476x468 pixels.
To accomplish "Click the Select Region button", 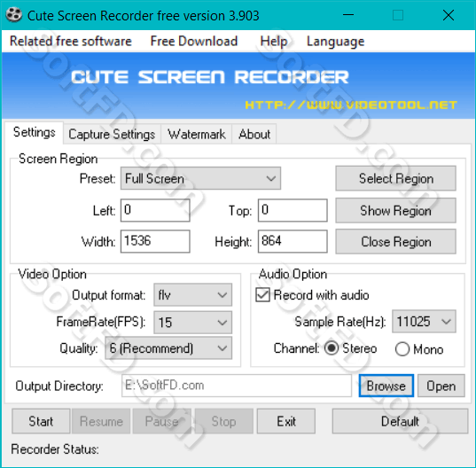I will point(396,178).
